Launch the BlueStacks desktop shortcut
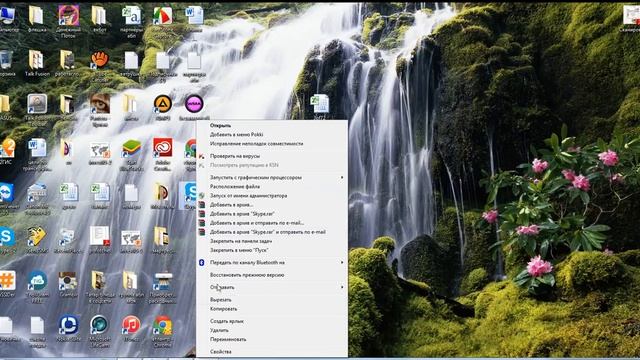The image size is (640, 360). click(x=131, y=149)
